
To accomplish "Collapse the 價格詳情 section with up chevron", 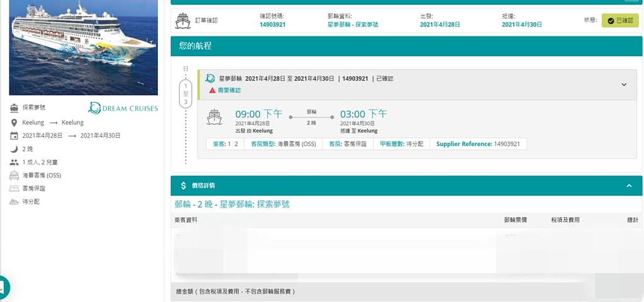I will coord(629,186).
